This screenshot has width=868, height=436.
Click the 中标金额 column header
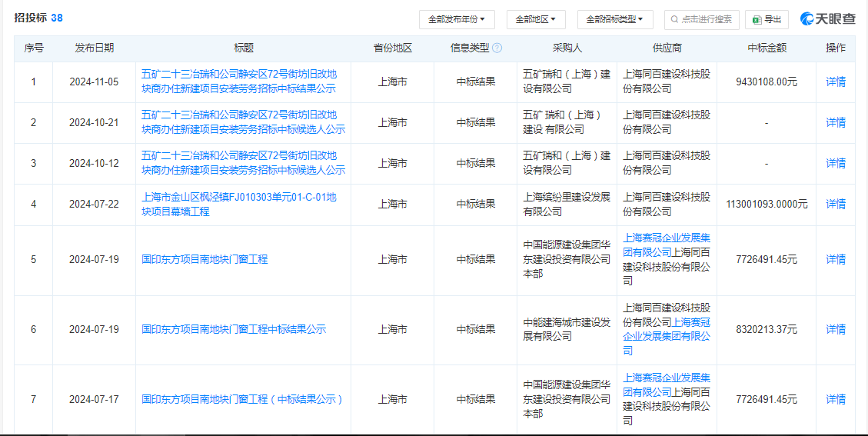pos(767,48)
